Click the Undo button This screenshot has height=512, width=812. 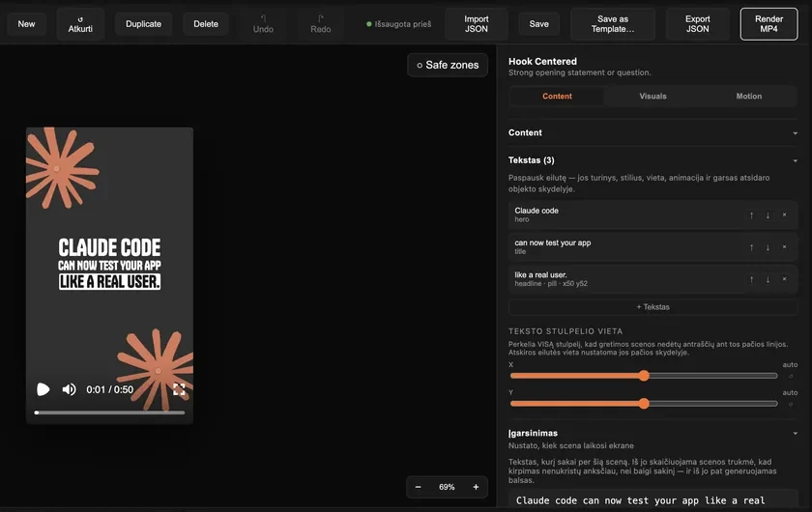263,24
